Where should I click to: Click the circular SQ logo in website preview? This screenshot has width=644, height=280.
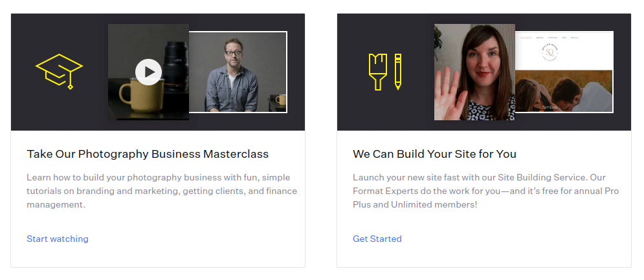550,54
